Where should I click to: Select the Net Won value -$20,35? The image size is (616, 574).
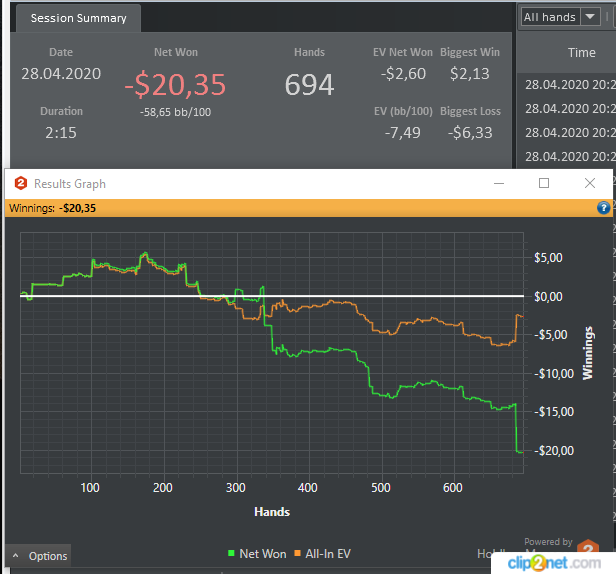[x=175, y=85]
